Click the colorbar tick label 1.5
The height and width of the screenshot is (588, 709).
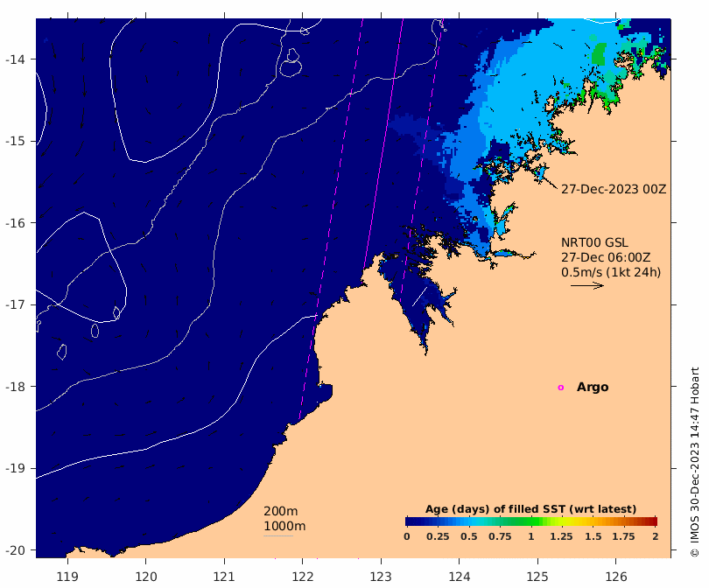593,536
